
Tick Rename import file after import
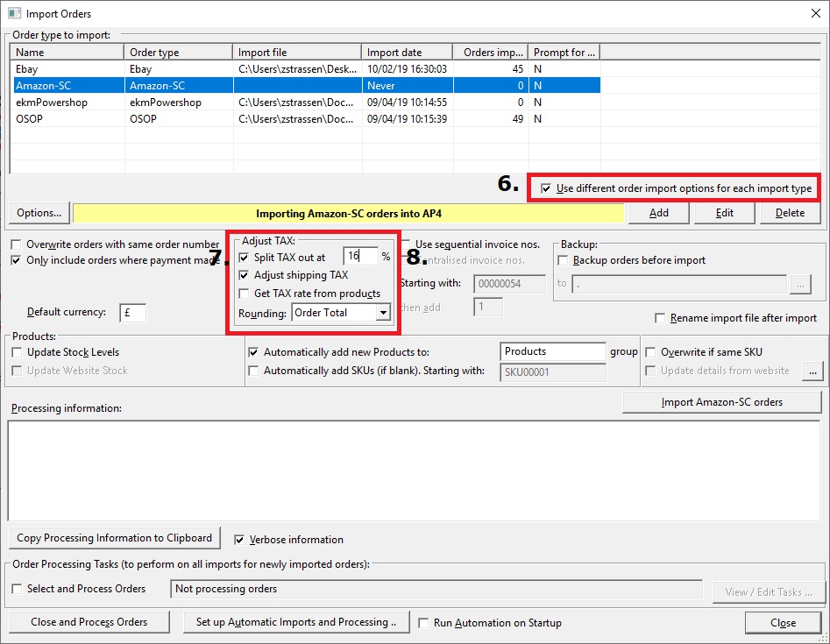tap(660, 318)
